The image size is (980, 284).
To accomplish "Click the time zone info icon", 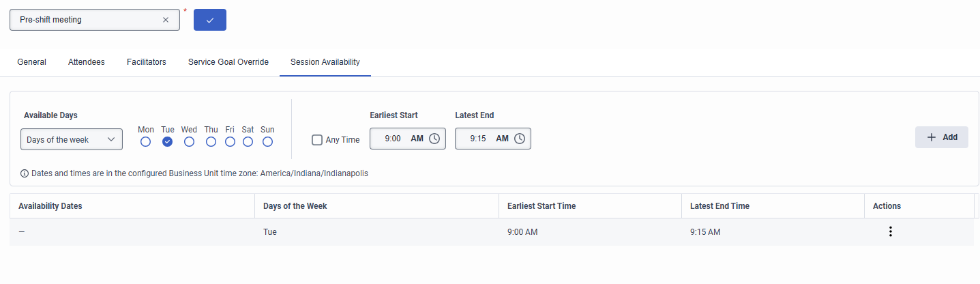I will click(25, 173).
